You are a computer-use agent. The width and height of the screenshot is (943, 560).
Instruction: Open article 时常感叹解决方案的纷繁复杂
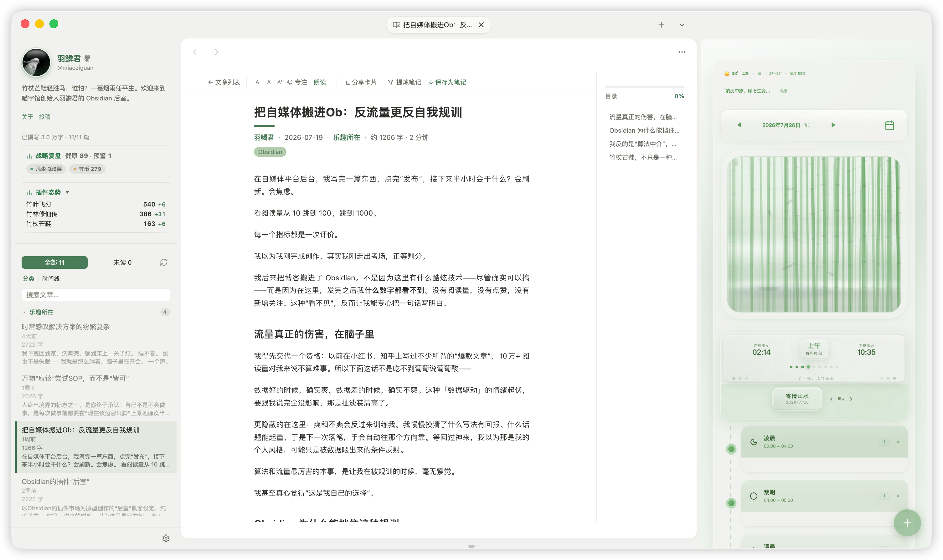95,344
